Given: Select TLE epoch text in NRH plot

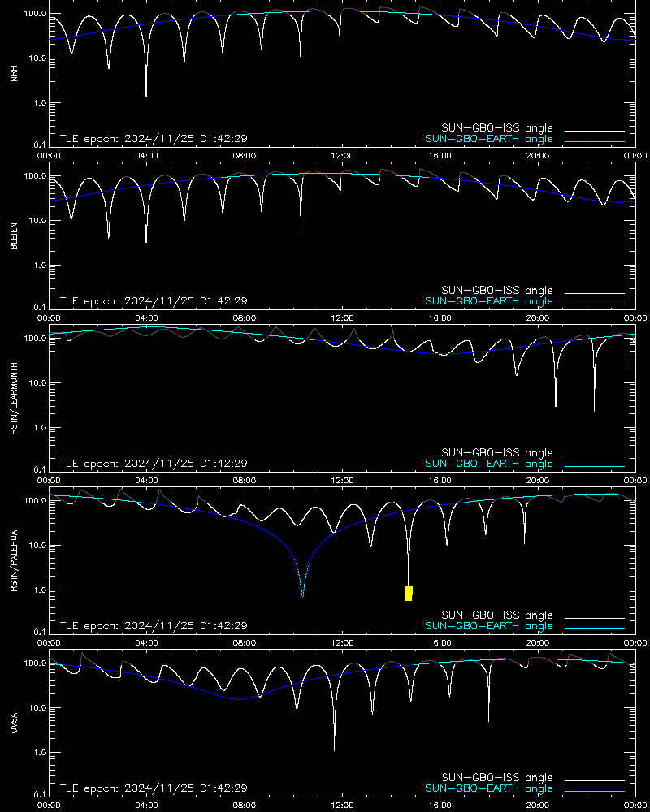Looking at the screenshot, I should click(154, 139).
